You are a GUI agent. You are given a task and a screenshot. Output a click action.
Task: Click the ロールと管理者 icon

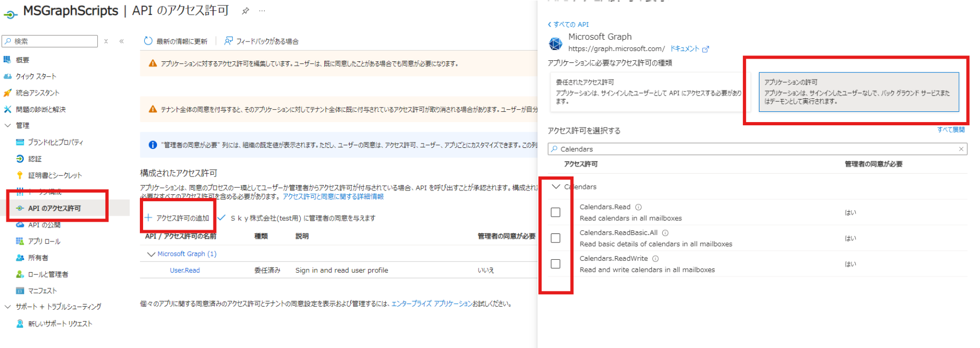20,274
